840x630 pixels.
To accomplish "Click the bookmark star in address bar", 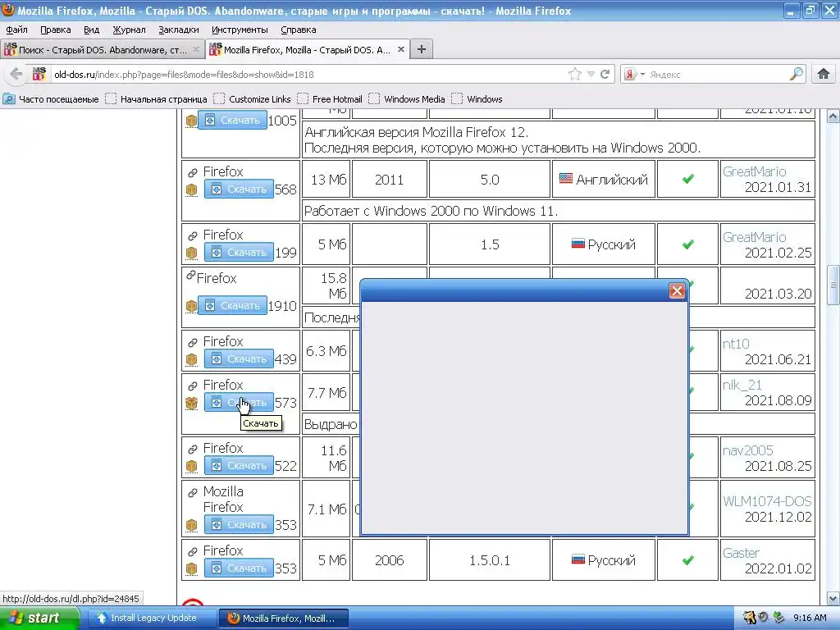I will tap(575, 74).
